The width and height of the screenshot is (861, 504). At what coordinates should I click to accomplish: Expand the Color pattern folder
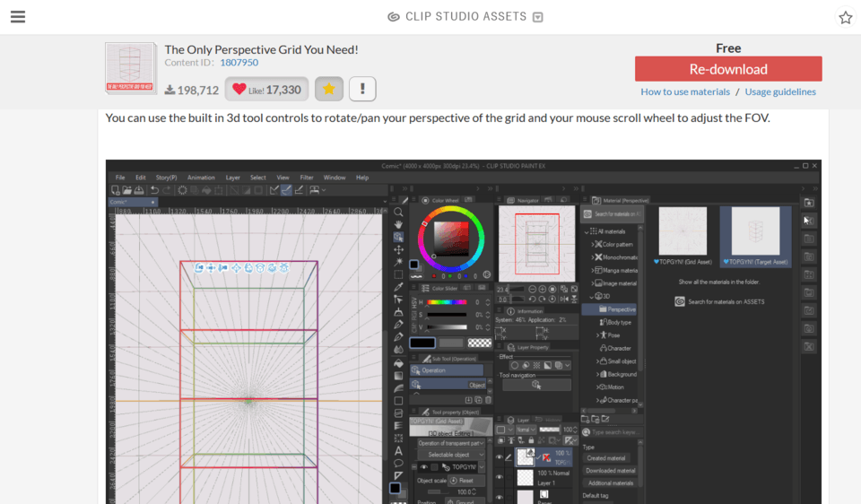tap(593, 244)
